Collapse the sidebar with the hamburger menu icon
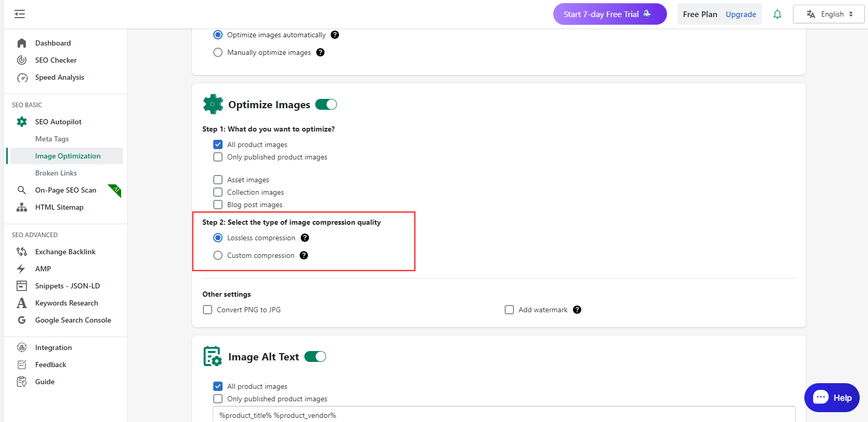868x422 pixels. tap(20, 14)
